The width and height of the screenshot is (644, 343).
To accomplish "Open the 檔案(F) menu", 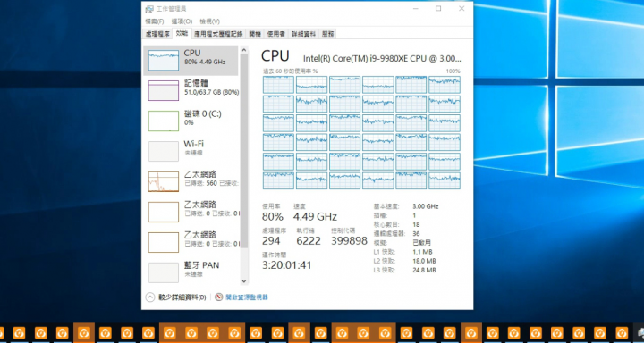I will (155, 21).
